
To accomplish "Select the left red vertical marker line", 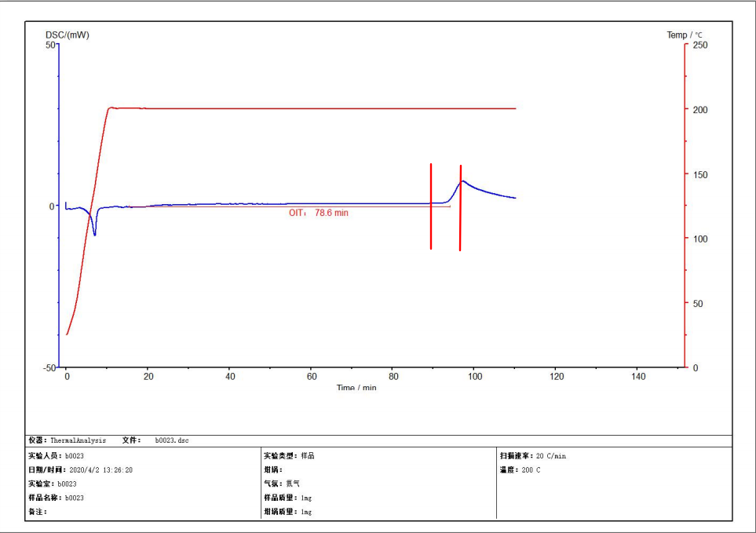I will click(x=431, y=206).
